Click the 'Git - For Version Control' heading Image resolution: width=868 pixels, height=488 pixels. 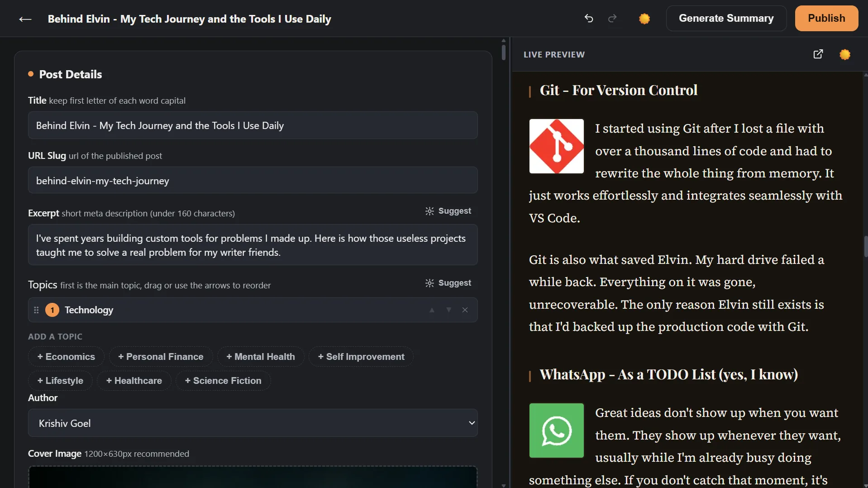(618, 91)
